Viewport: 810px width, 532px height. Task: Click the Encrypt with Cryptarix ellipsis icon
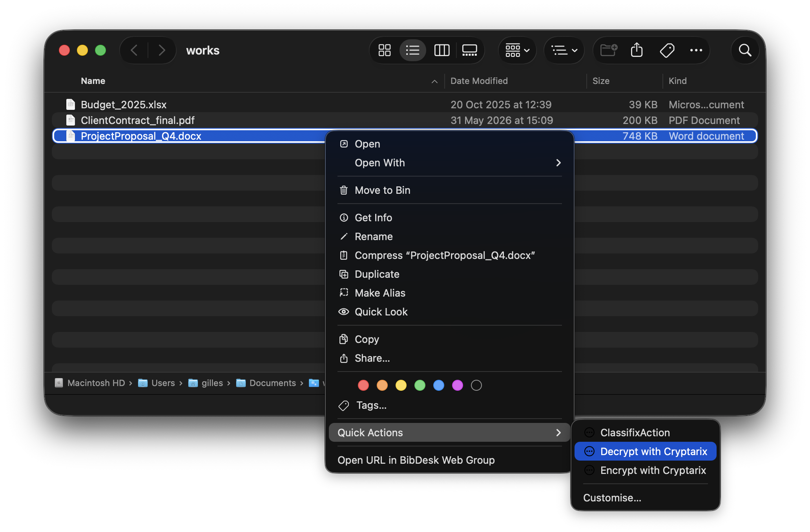(589, 470)
